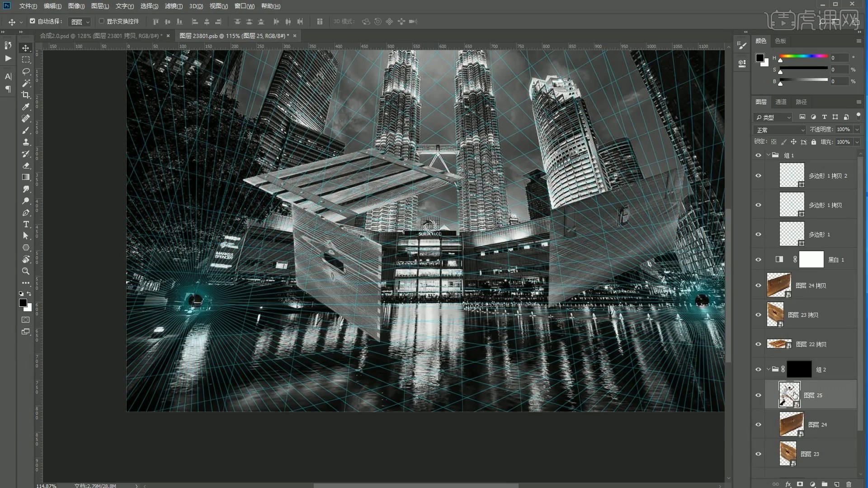Add layer style fx icon
868x488 pixels.
click(788, 484)
